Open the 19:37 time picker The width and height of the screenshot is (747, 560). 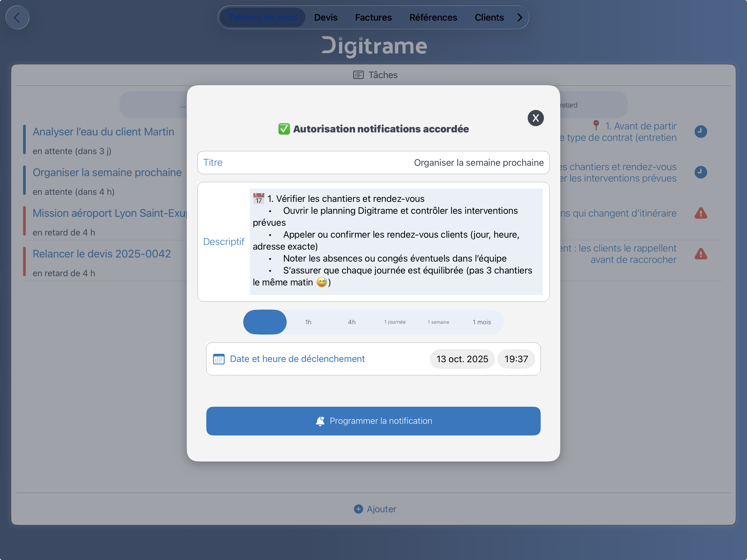pyautogui.click(x=516, y=359)
